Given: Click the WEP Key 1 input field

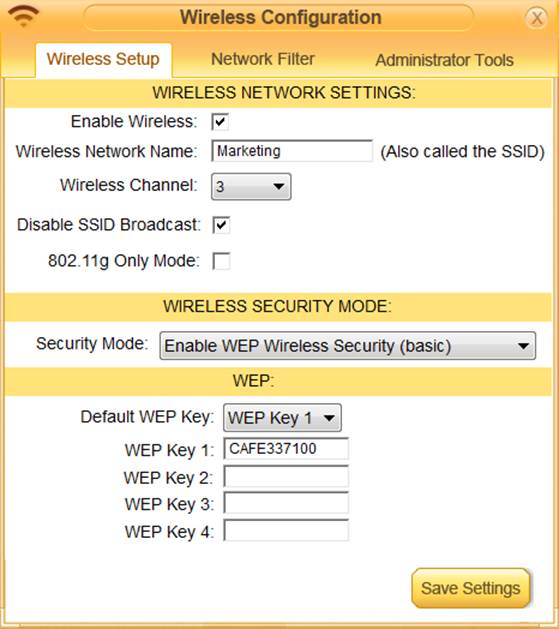Looking at the screenshot, I should [286, 448].
